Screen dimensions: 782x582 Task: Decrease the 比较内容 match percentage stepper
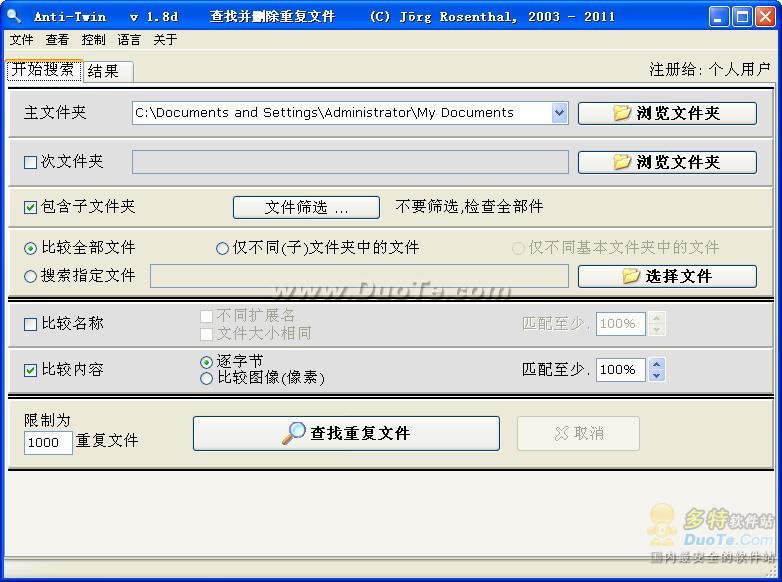point(657,376)
